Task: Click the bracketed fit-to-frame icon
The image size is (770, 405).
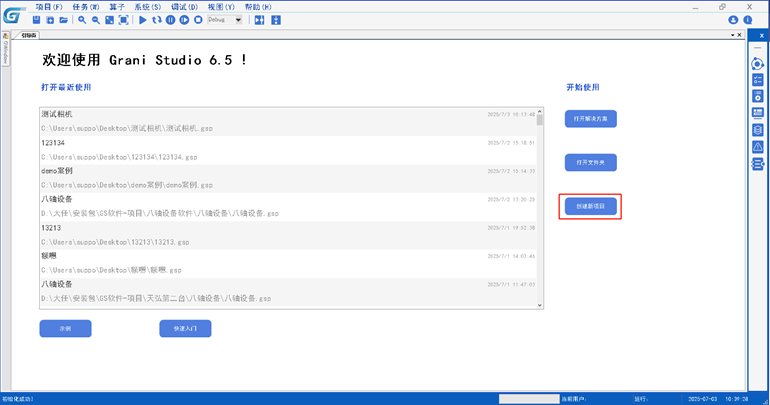Action: coord(124,20)
